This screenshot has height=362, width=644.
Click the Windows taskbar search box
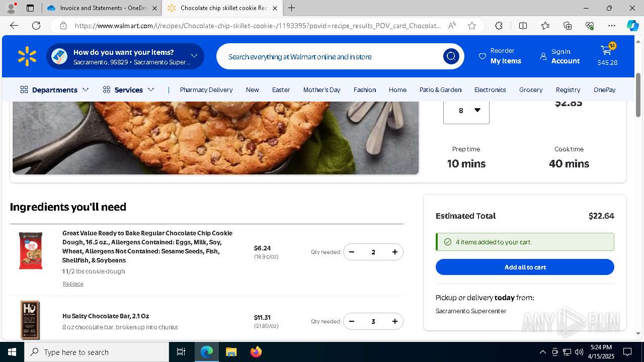(97, 352)
